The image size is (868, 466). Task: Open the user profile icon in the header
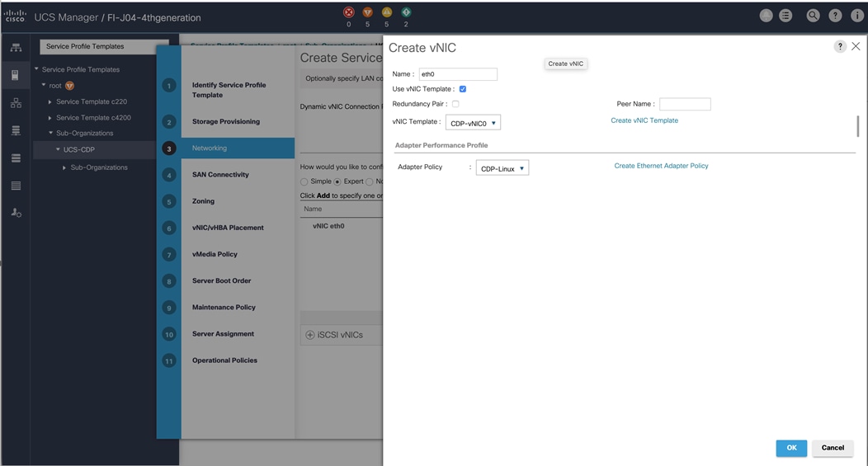click(x=767, y=16)
